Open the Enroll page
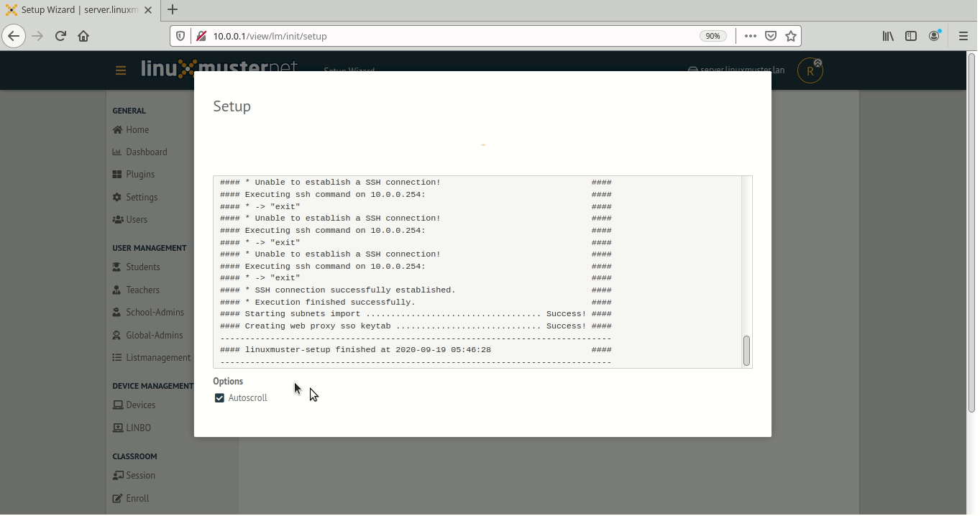Viewport: 980px width, 516px height. click(137, 498)
